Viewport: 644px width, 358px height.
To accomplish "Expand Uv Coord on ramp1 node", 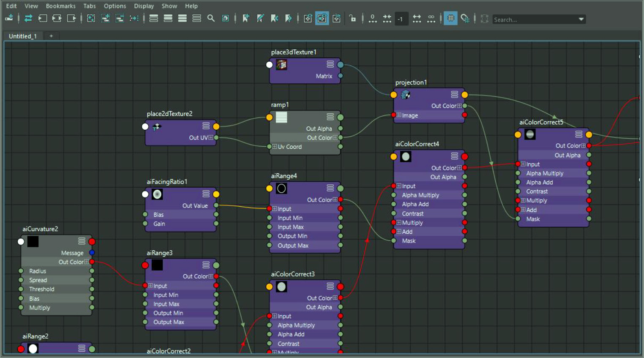I will (275, 147).
